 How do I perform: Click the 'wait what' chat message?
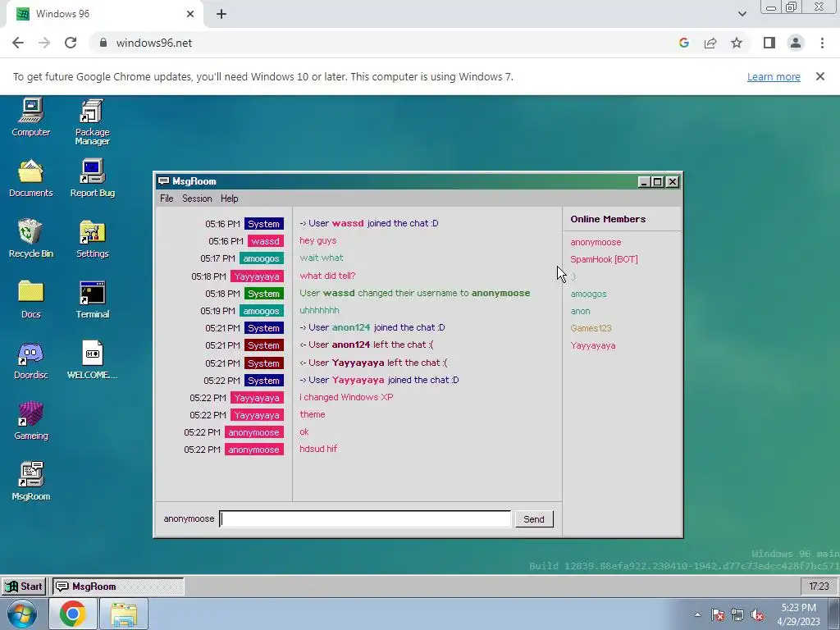coord(322,258)
